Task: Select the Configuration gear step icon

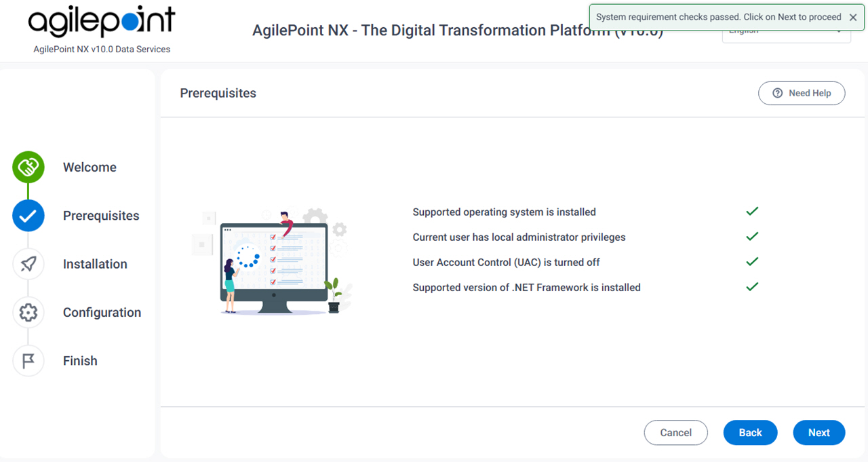Action: [x=28, y=313]
